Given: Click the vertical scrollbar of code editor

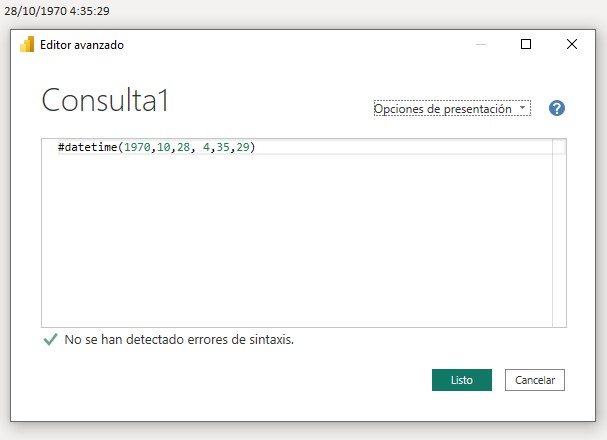Looking at the screenshot, I should click(x=559, y=233).
